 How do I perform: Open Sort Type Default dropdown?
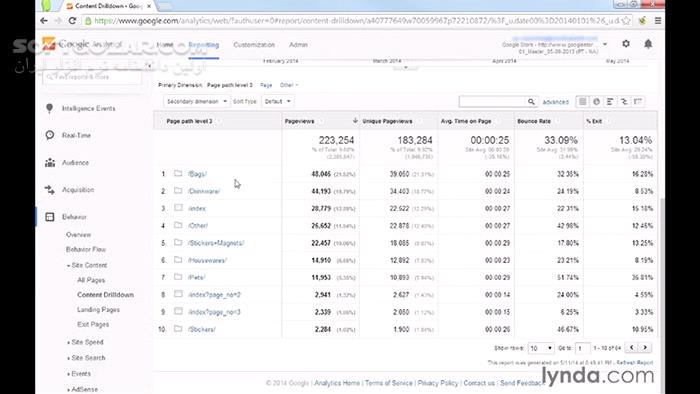[278, 102]
